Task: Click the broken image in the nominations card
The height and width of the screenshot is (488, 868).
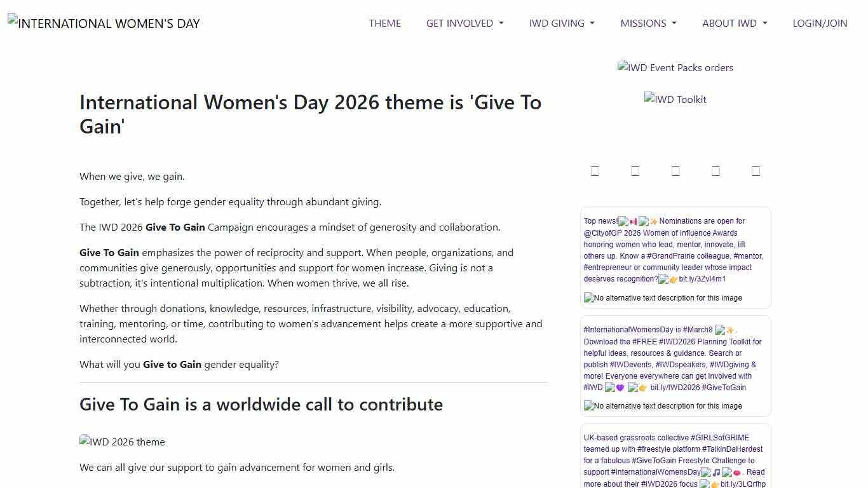Action: (x=662, y=297)
